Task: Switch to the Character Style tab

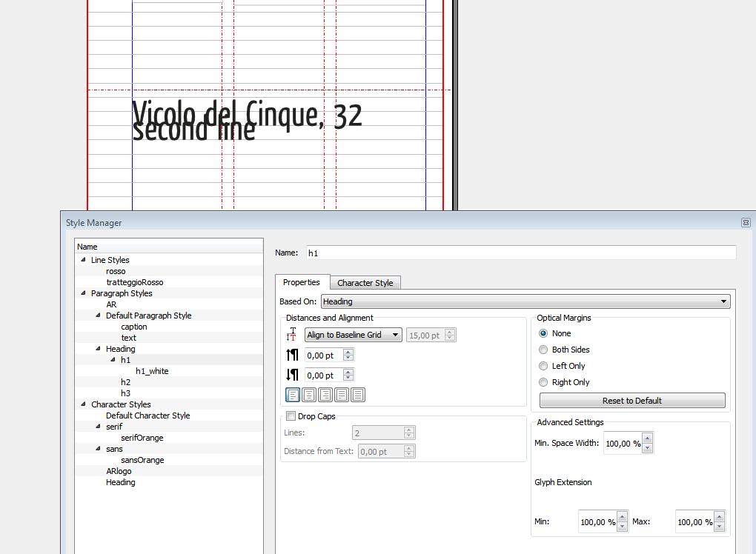Action: point(365,283)
